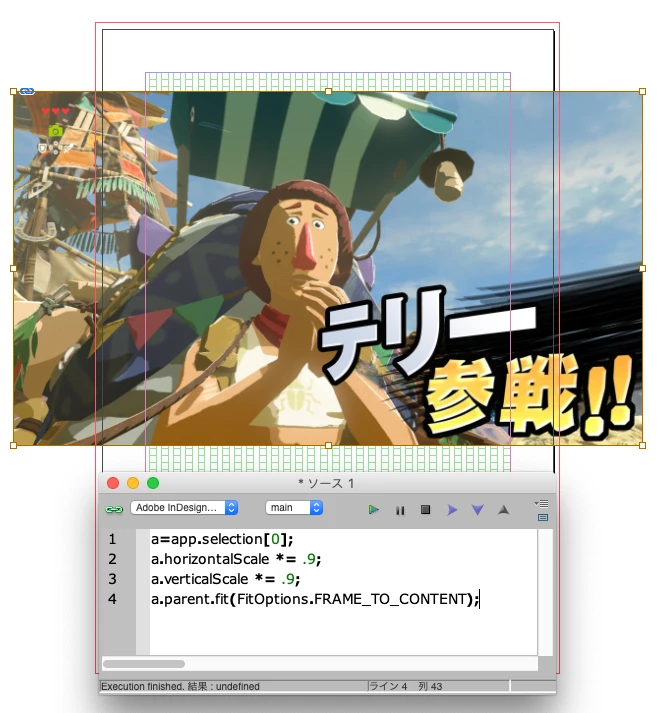Minimize the ソース 1 window with yellow button
Image resolution: width=657 pixels, height=713 pixels.
[x=133, y=483]
